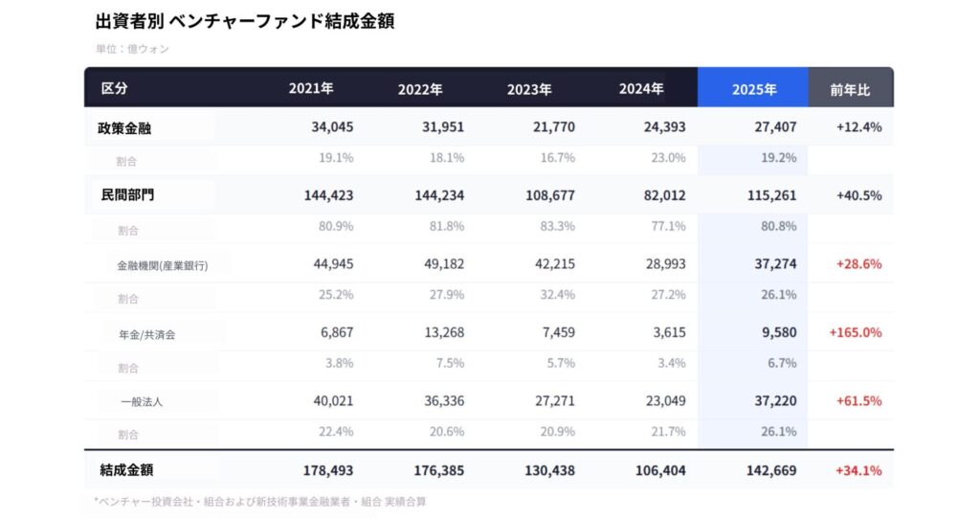980x520 pixels.
Task: Click the 2022年 column header
Action: click(x=420, y=89)
